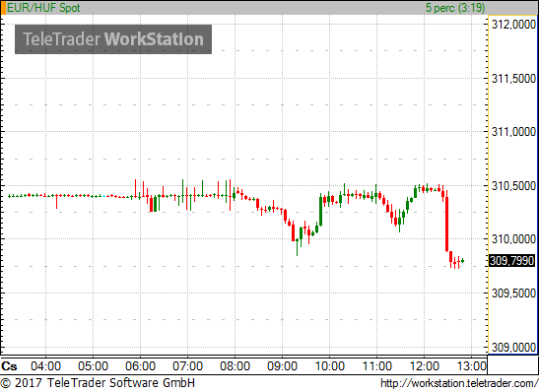Image resolution: width=539 pixels, height=392 pixels.
Task: Click the 08:00 time axis label
Action: [x=235, y=366]
